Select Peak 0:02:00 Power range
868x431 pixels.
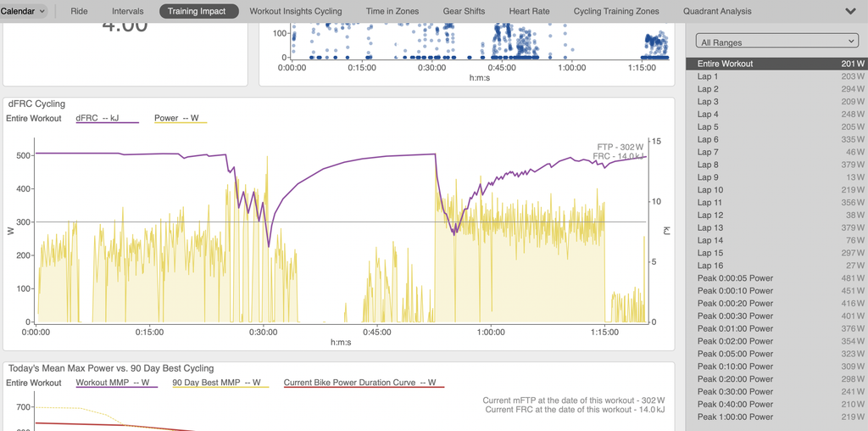[x=776, y=341]
